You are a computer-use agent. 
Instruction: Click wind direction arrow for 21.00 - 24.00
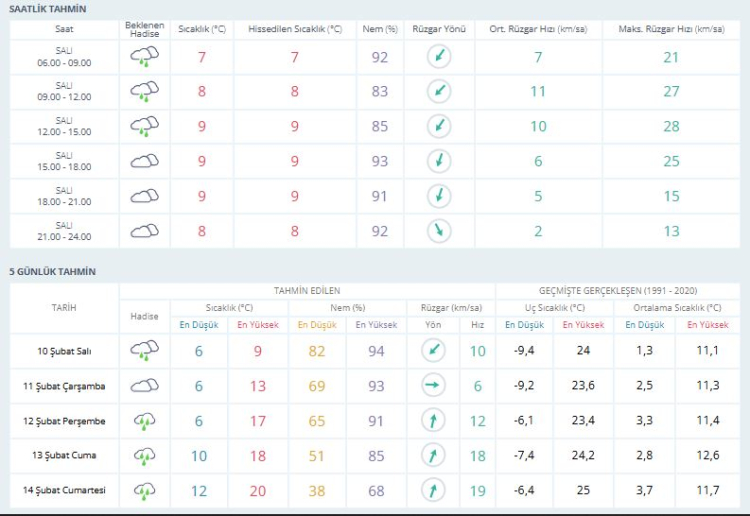point(437,231)
